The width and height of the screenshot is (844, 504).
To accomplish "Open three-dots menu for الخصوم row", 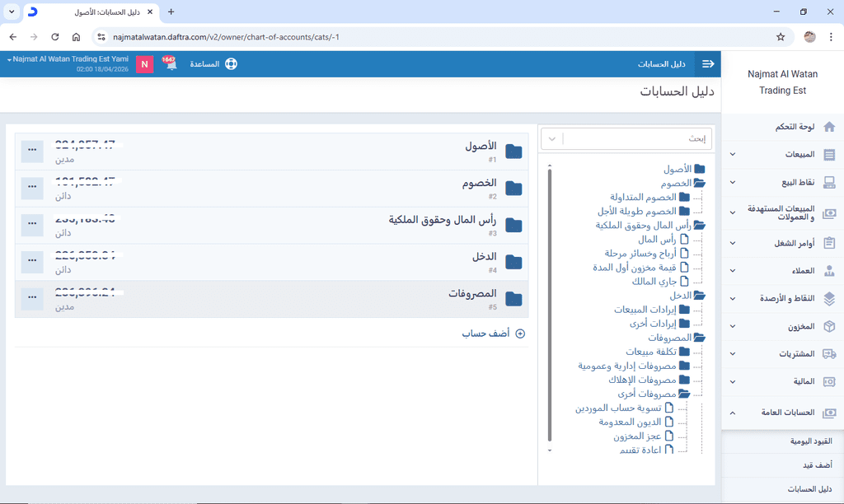I will tap(32, 188).
